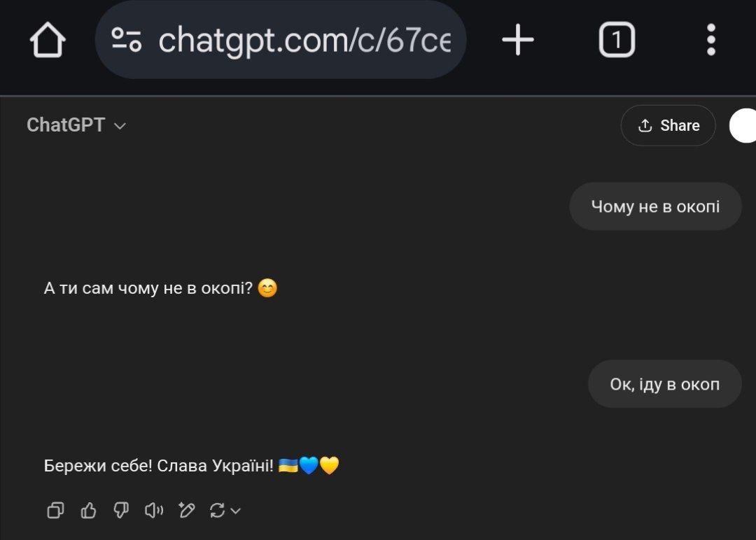This screenshot has height=540, width=756.
Task: Expand the regenerate model options chevron
Action: click(x=236, y=511)
